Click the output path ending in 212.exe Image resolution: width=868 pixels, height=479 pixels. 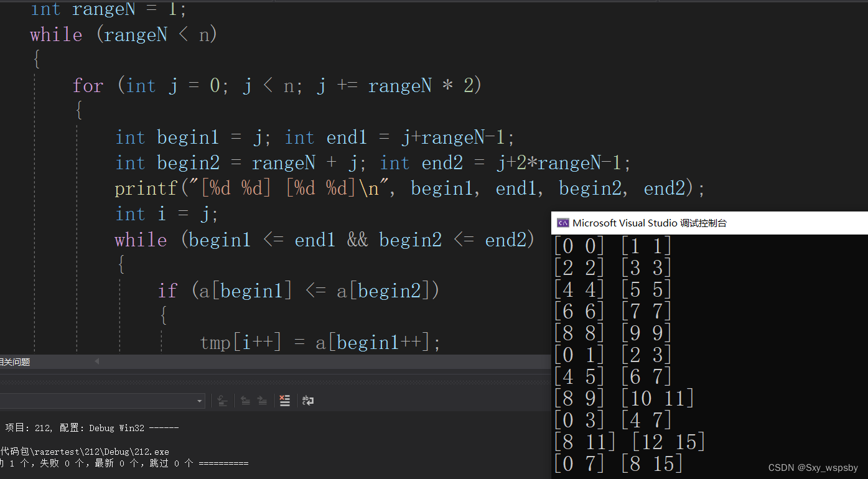tap(85, 452)
